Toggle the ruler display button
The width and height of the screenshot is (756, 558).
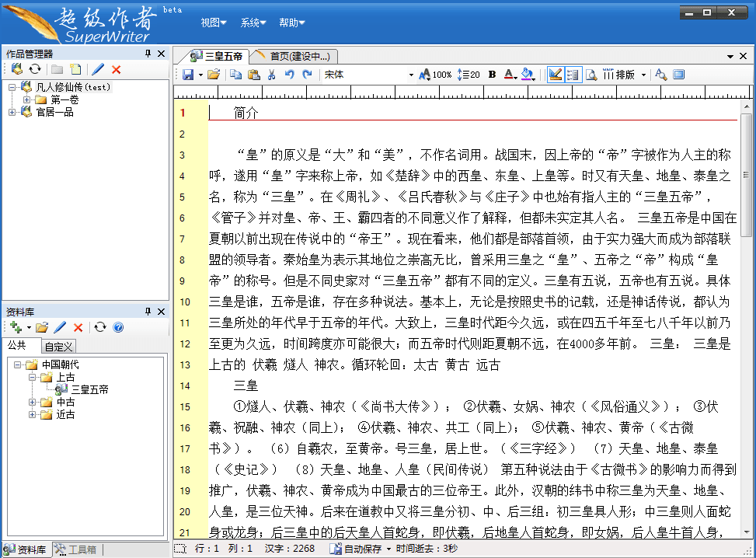pos(555,75)
